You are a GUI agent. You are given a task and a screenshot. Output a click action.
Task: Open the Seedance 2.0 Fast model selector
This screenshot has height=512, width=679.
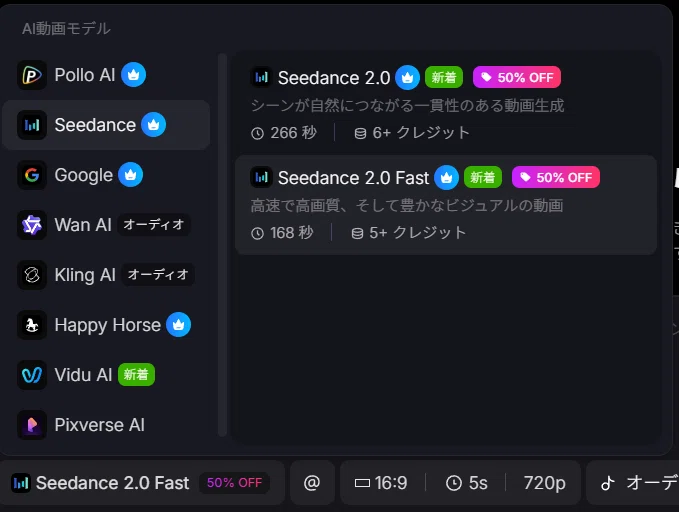coord(142,483)
